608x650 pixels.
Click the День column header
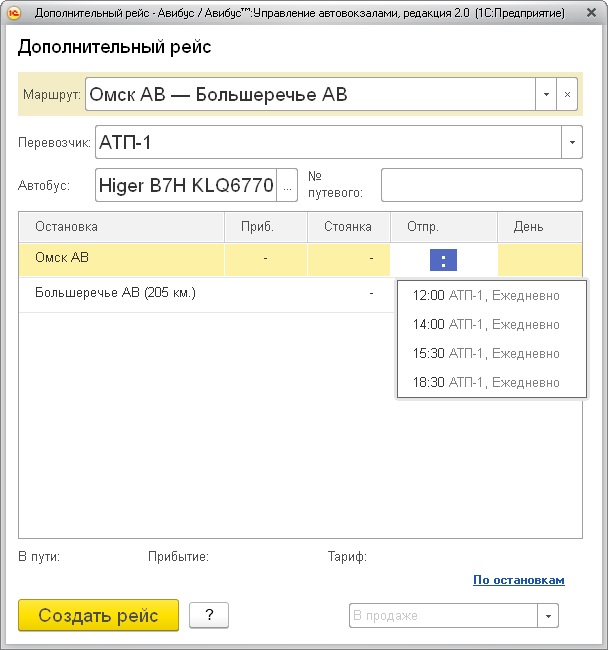pos(528,227)
